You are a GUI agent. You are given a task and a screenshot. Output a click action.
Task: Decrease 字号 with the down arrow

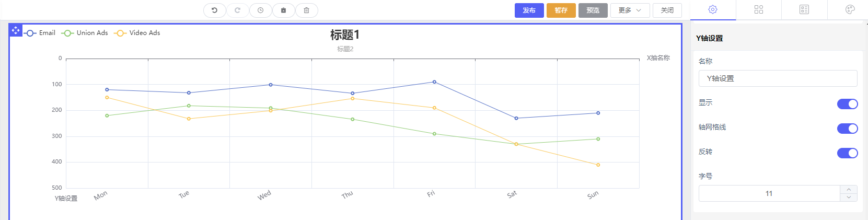point(849,197)
